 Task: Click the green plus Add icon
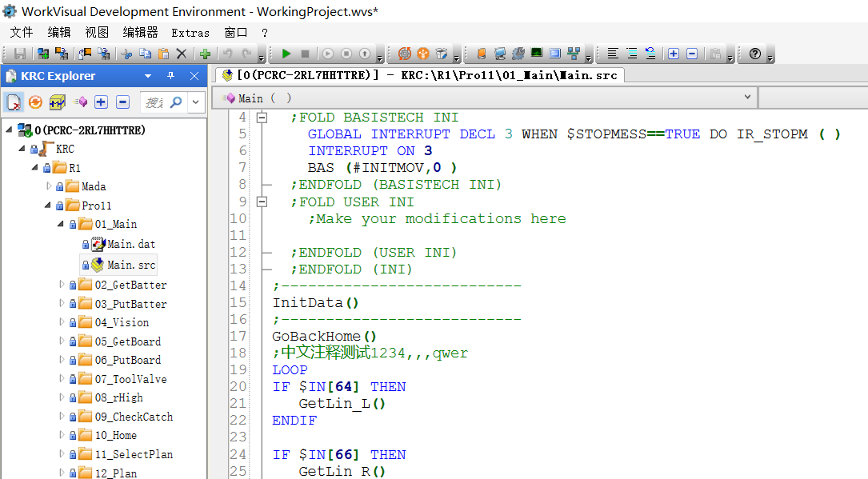point(206,54)
